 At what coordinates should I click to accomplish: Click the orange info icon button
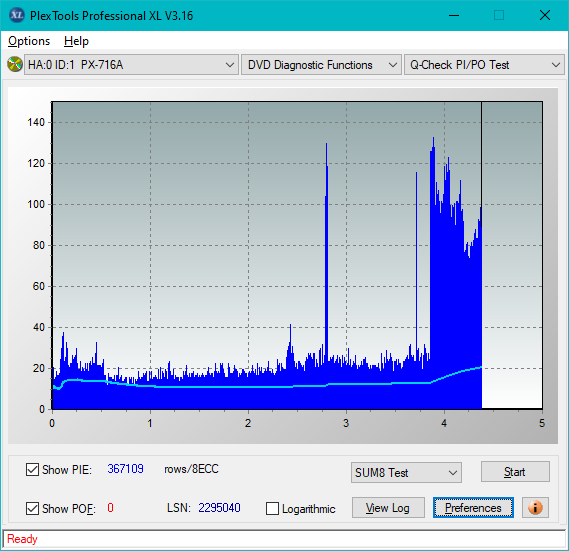click(535, 507)
